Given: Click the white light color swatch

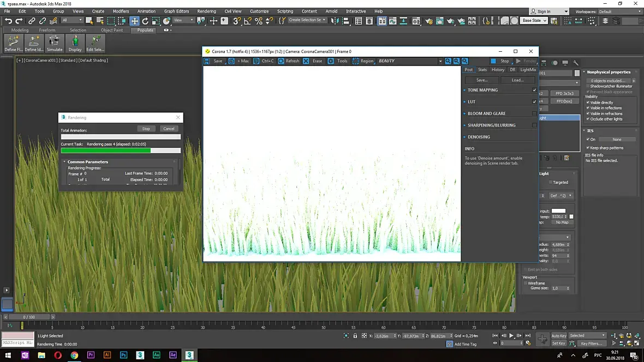Looking at the screenshot, I should pyautogui.click(x=558, y=210).
